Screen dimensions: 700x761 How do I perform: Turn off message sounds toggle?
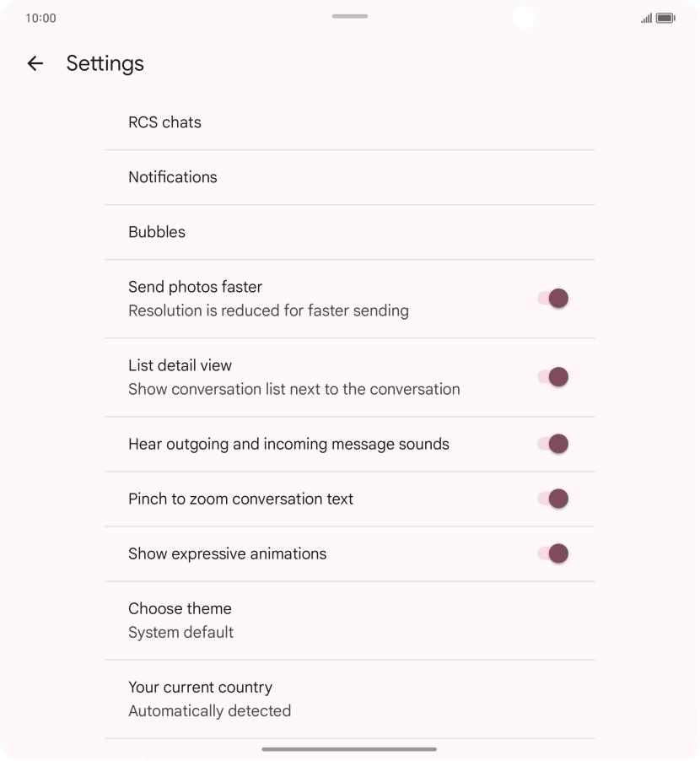(553, 444)
